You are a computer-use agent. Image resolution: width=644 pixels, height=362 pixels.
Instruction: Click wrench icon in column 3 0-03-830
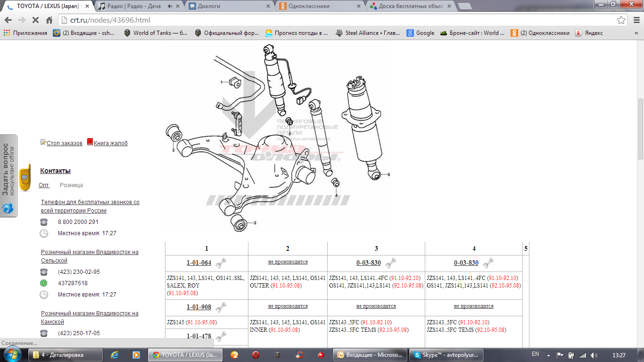tap(390, 263)
